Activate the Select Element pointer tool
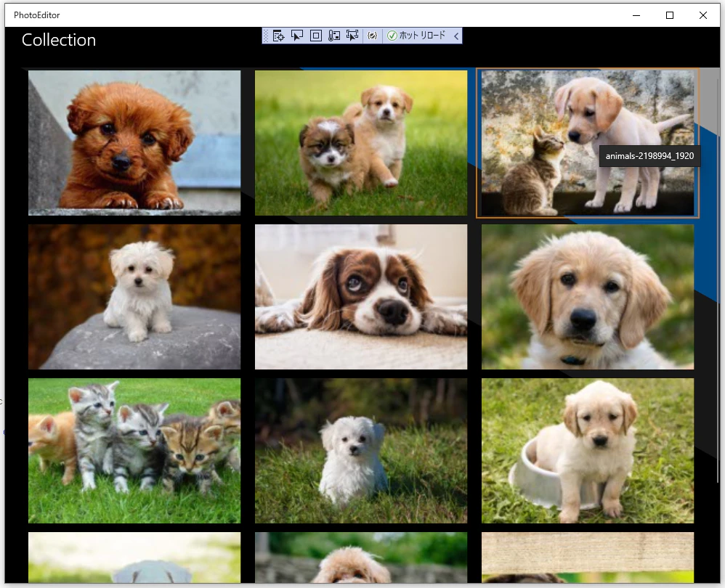 (297, 36)
